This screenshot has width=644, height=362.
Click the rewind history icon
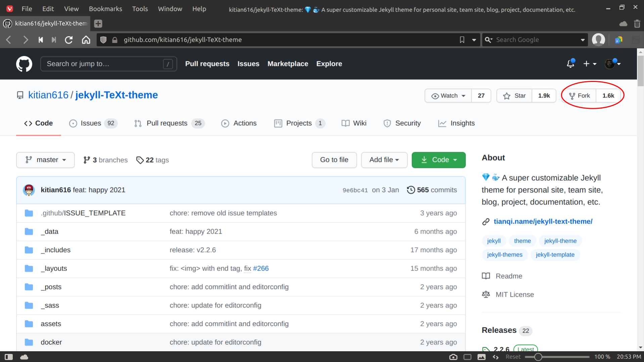coord(41,40)
